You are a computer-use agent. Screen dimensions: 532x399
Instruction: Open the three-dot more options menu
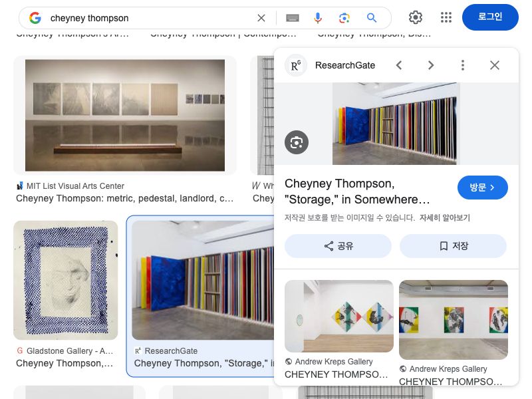tap(462, 65)
